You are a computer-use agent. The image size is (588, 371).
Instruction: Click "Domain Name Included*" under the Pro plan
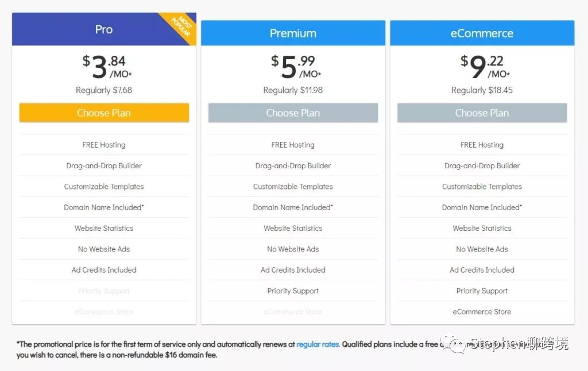(x=104, y=207)
